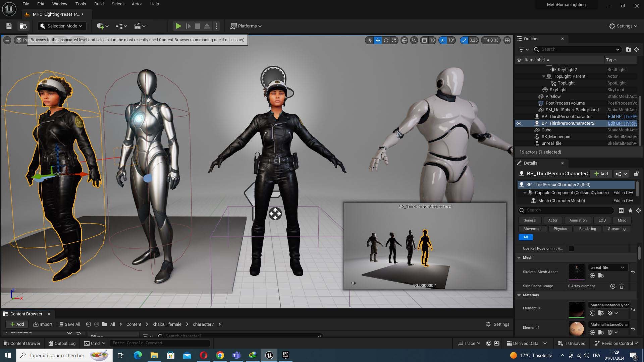Collapse the Materials section in Details

pyautogui.click(x=519, y=295)
